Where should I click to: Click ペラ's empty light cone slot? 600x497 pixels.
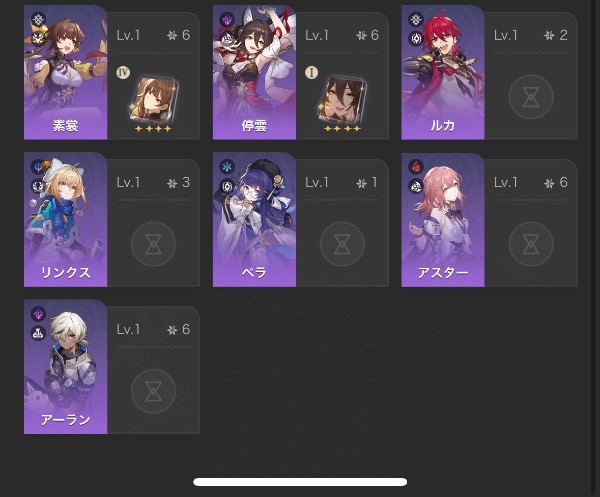(342, 244)
